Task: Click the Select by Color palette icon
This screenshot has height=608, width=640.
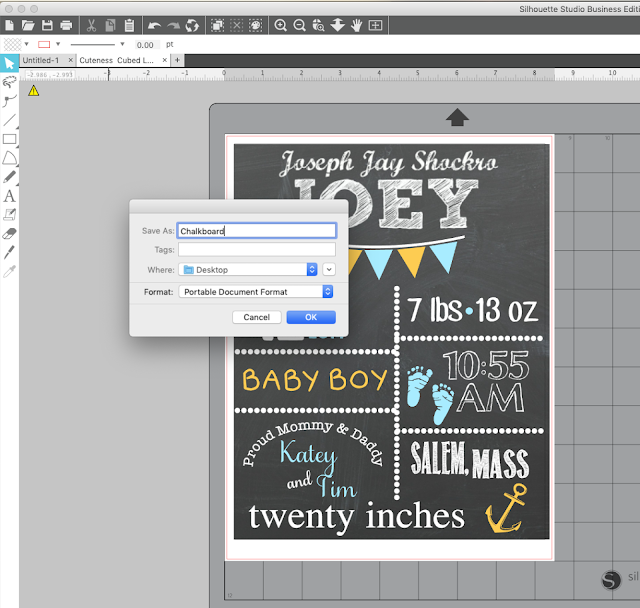Action: pyautogui.click(x=256, y=25)
